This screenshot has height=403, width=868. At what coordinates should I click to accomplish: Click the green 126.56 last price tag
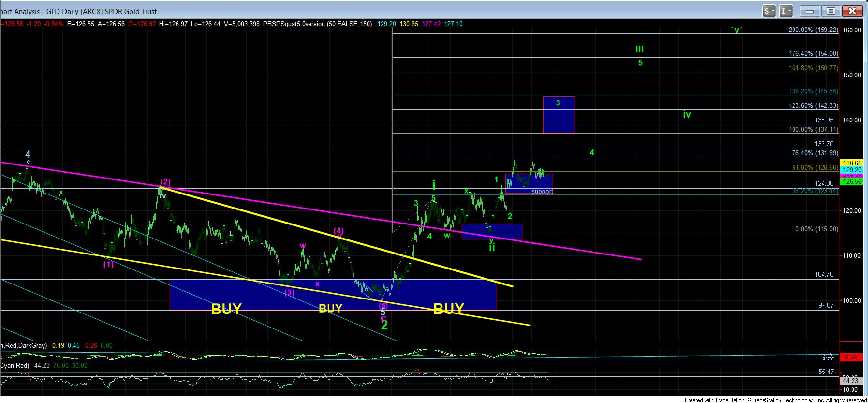coord(852,182)
